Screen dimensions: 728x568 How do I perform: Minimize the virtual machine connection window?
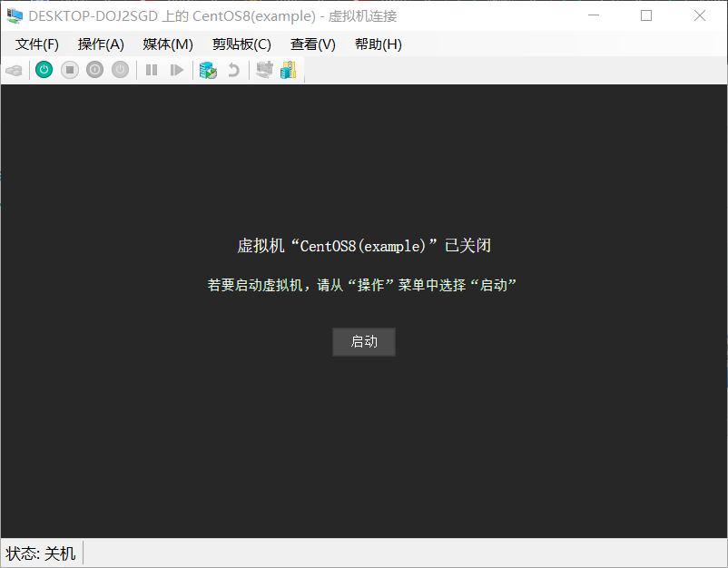(594, 15)
